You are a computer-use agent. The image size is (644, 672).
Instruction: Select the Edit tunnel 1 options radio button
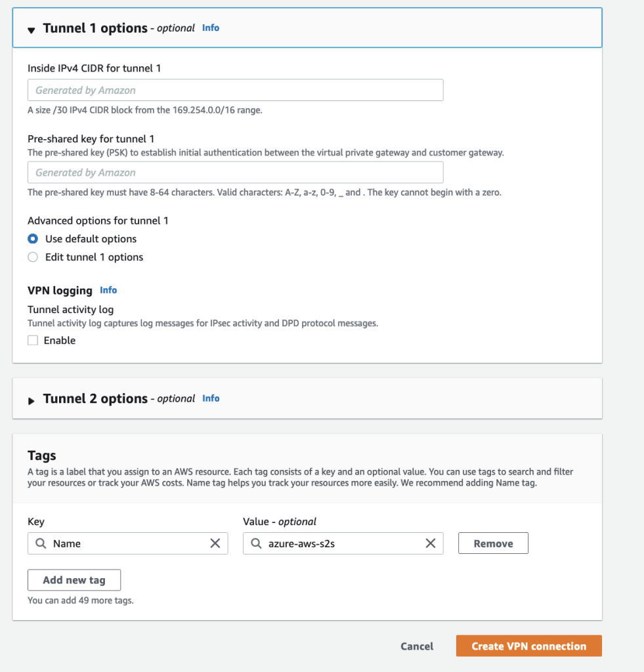click(x=33, y=257)
